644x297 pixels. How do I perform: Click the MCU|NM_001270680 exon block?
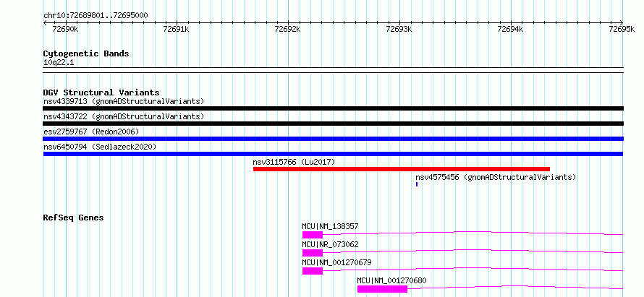click(x=382, y=289)
